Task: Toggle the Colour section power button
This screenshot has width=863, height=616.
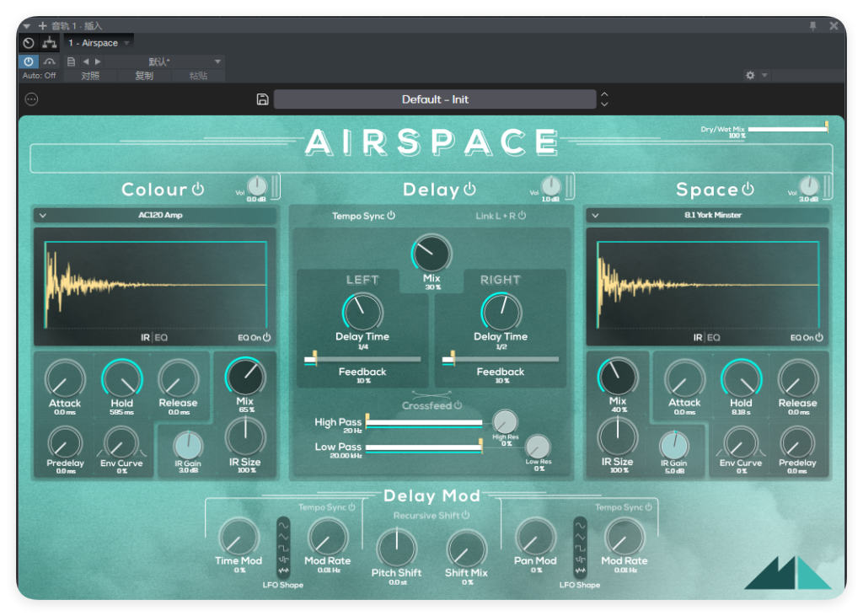Action: click(x=198, y=189)
